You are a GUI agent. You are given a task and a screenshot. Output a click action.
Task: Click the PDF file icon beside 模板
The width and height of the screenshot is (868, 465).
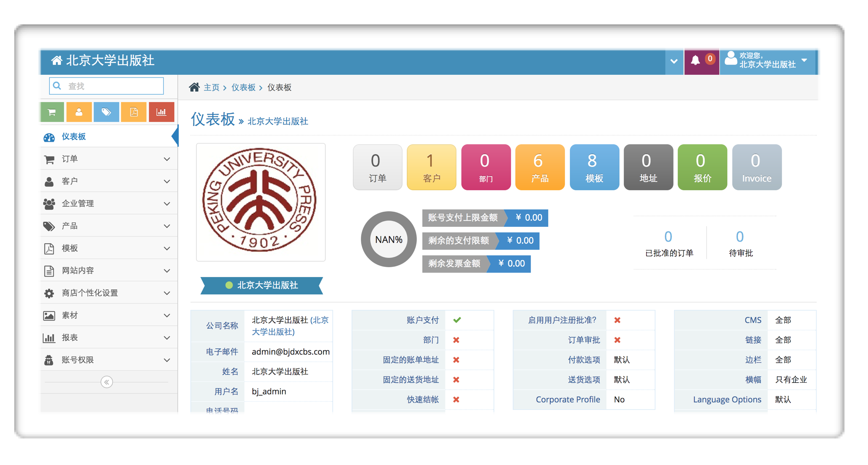point(49,248)
